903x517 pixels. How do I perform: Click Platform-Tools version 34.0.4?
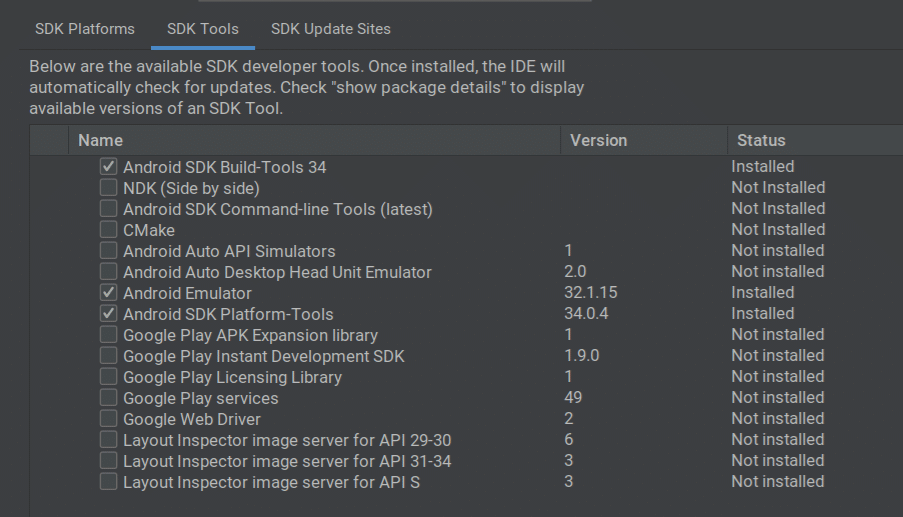pyautogui.click(x=586, y=314)
